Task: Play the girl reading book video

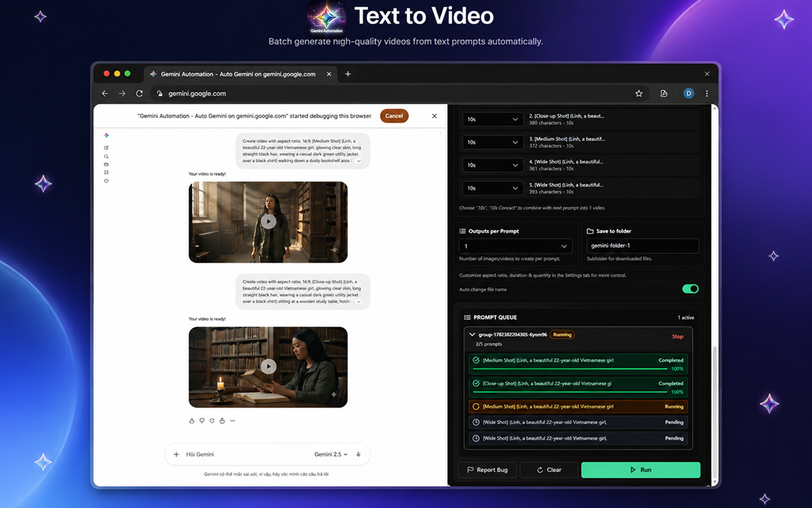Action: click(x=268, y=366)
